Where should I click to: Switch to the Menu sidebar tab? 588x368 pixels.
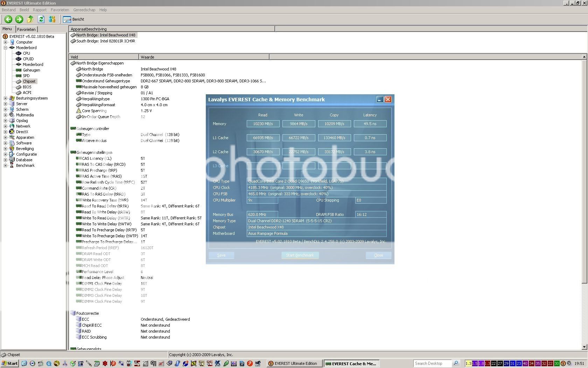[x=7, y=29]
